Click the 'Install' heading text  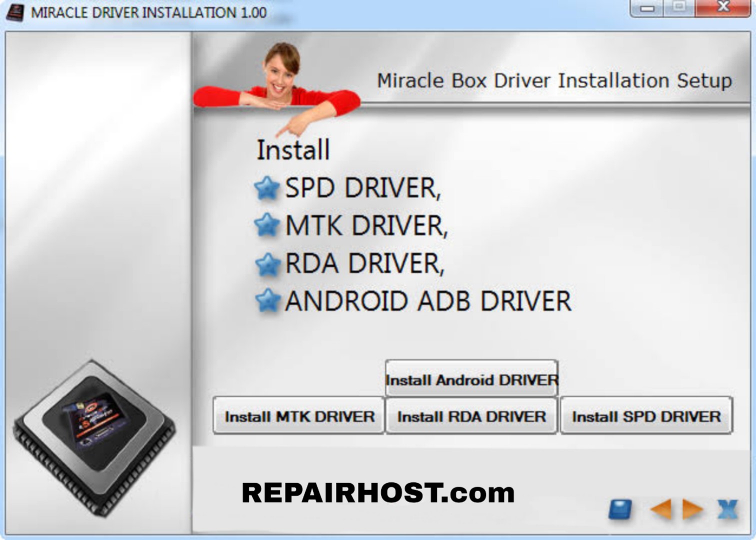tap(293, 149)
